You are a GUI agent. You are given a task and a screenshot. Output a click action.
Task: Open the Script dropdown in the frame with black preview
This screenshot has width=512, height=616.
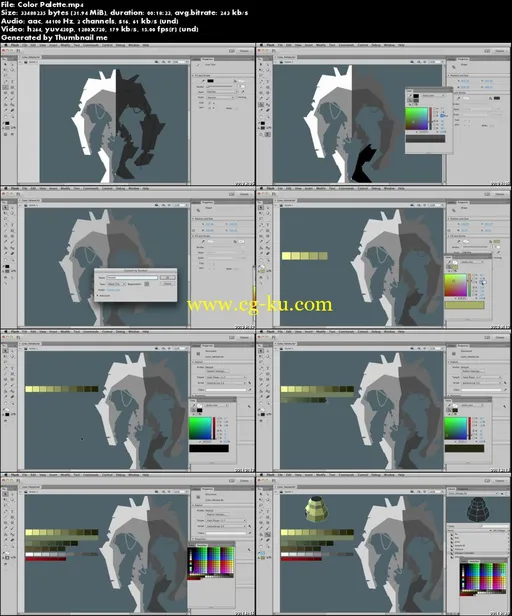[x=225, y=382]
